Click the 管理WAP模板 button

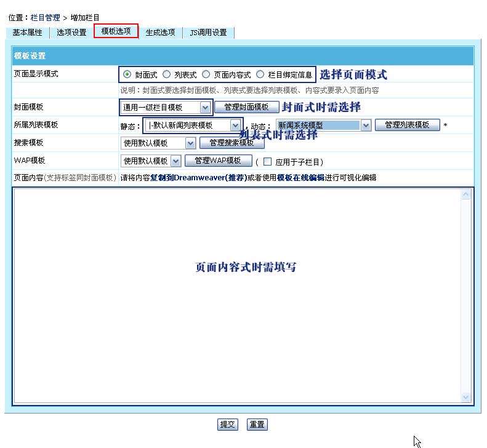(x=217, y=161)
